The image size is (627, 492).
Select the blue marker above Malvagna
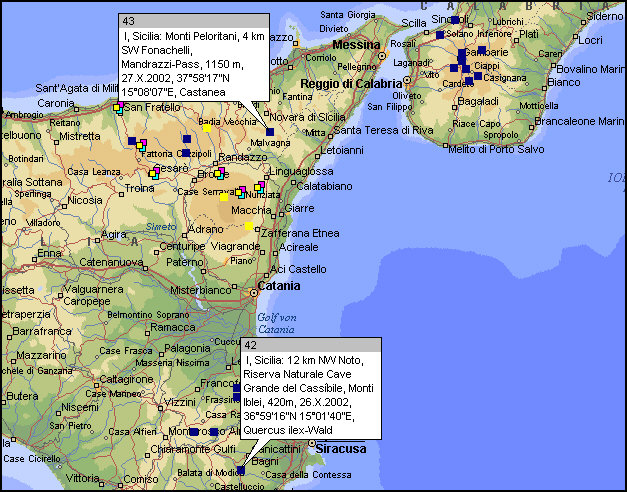click(270, 131)
